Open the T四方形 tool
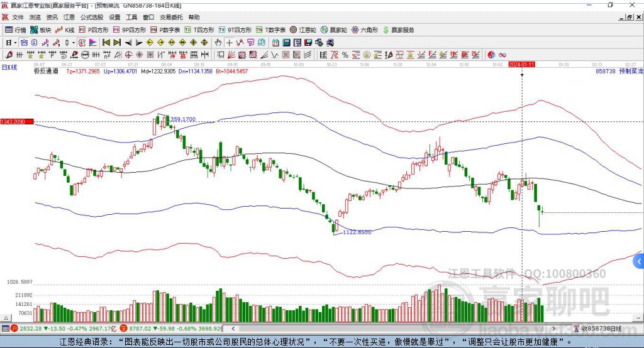The width and height of the screenshot is (644, 348). 199,30
